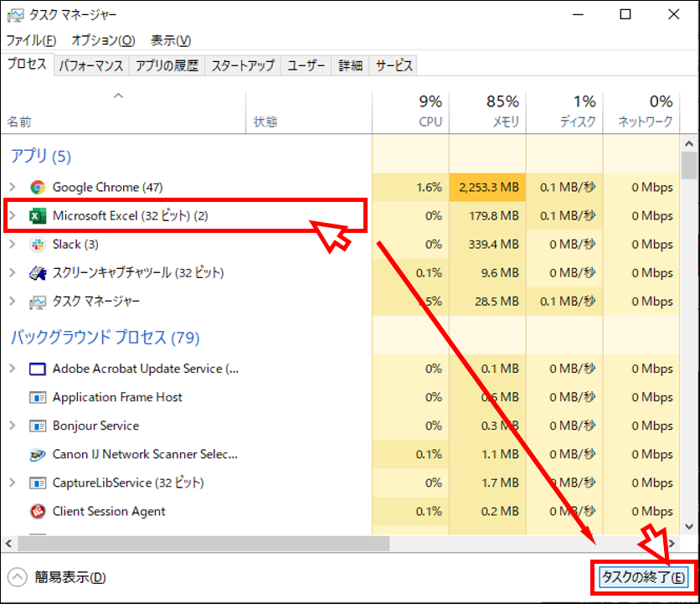
Task: Switch to the スタートアップ tab
Action: click(x=243, y=65)
